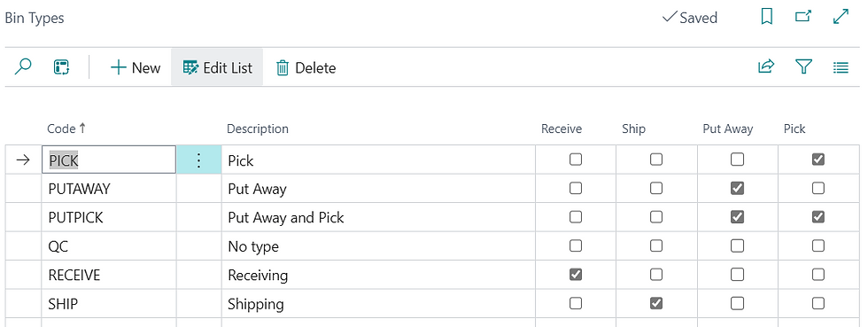This screenshot has height=327, width=868.
Task: Open the share icon
Action: pos(766,67)
